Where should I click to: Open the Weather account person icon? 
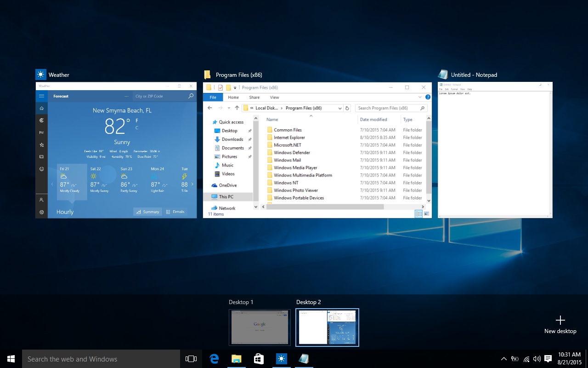[x=41, y=200]
